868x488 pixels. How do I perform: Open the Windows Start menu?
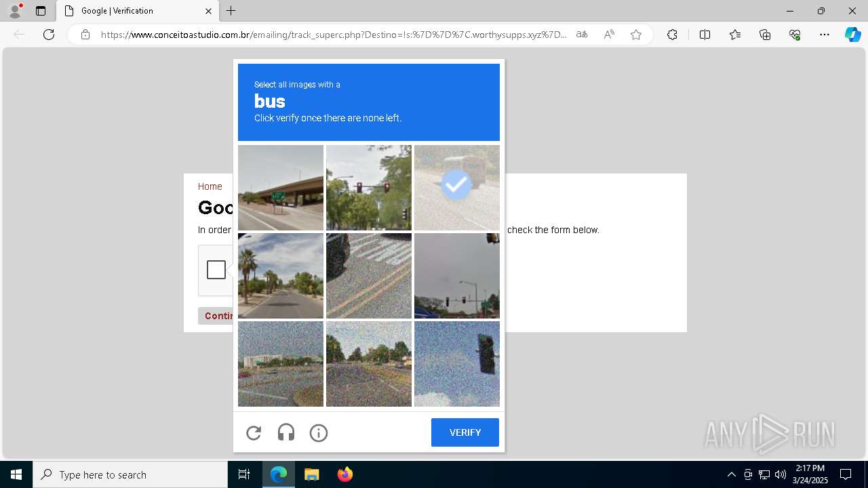[16, 474]
